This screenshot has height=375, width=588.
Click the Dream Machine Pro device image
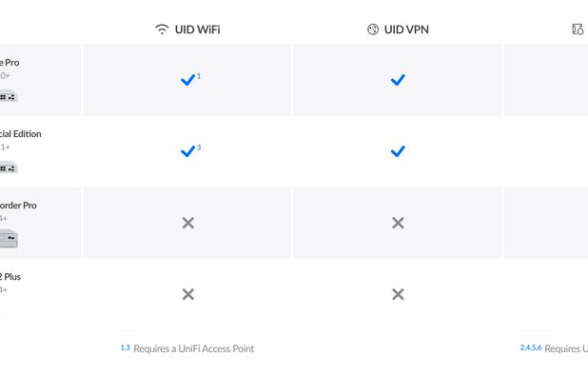tap(9, 96)
